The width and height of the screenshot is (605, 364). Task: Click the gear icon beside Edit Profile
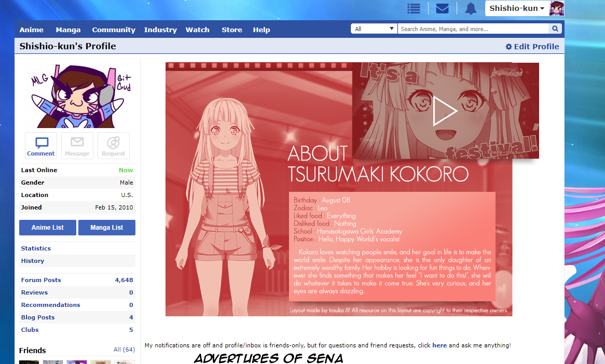click(509, 47)
